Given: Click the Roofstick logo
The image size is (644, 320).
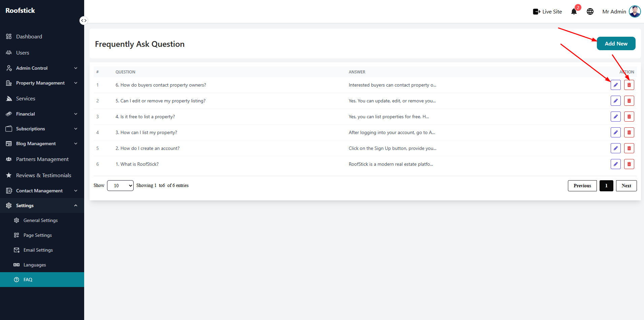Looking at the screenshot, I should click(20, 10).
